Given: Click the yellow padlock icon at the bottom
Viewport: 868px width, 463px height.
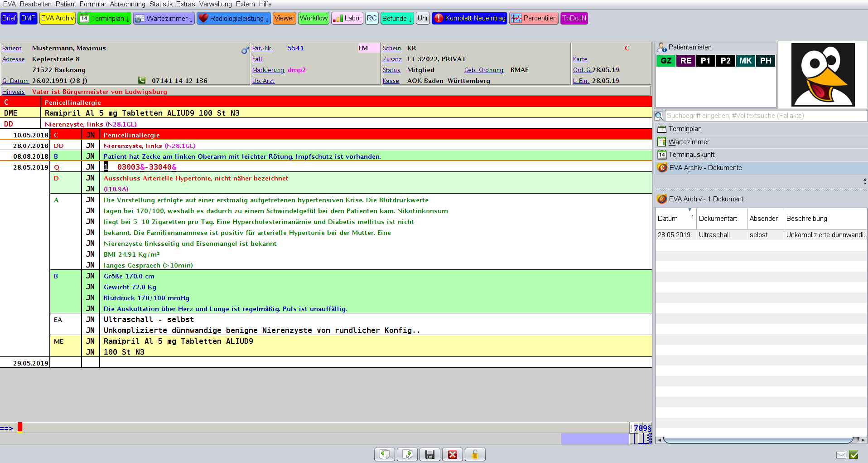Looking at the screenshot, I should click(x=475, y=454).
